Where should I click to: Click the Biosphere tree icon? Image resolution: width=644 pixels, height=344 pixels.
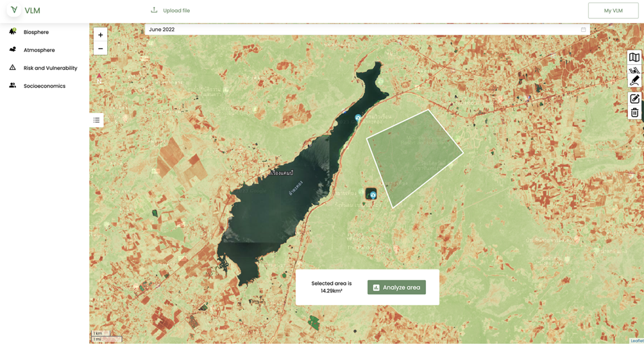(x=13, y=31)
